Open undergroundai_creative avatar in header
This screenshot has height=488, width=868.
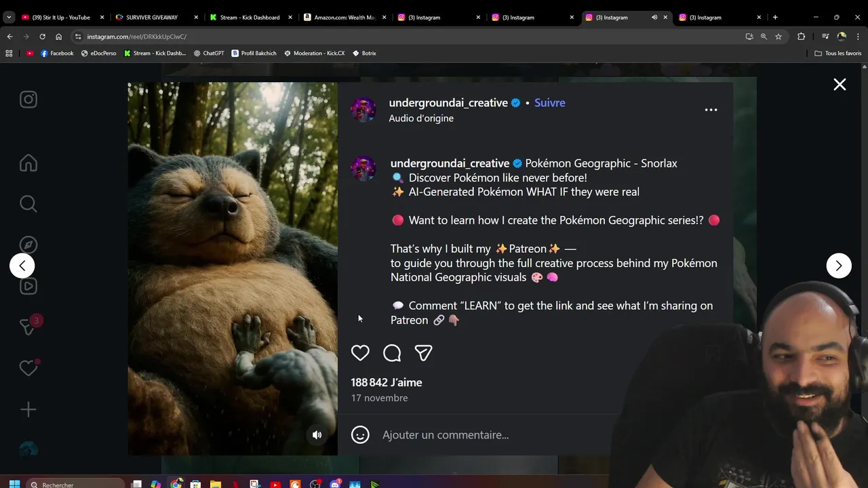click(x=363, y=110)
